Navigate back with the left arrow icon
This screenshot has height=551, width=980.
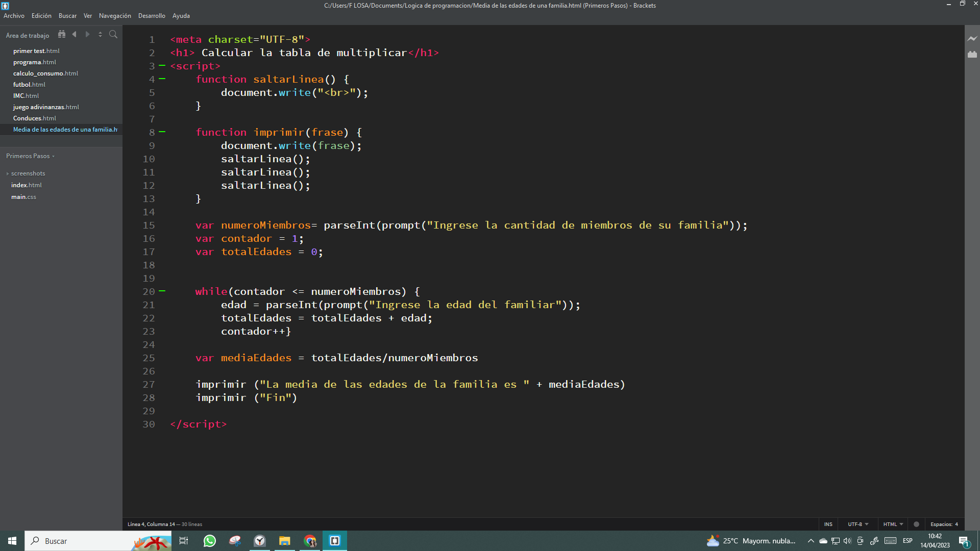click(75, 35)
